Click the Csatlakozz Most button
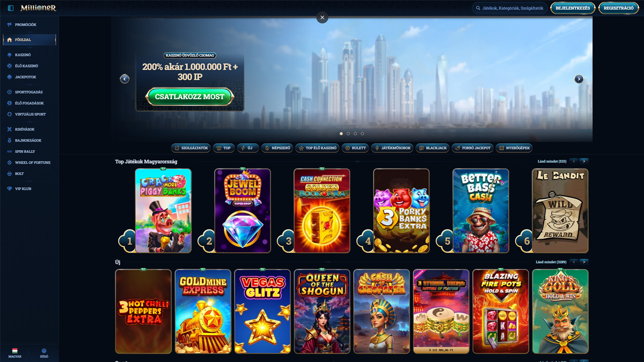The image size is (644, 362). (x=190, y=97)
